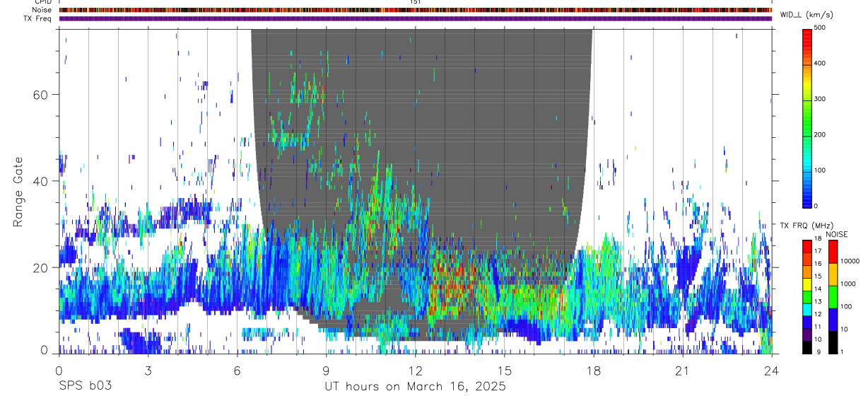Image resolution: width=868 pixels, height=401 pixels.
Task: Click the TX FRQ color scale bar
Action: coord(807,296)
